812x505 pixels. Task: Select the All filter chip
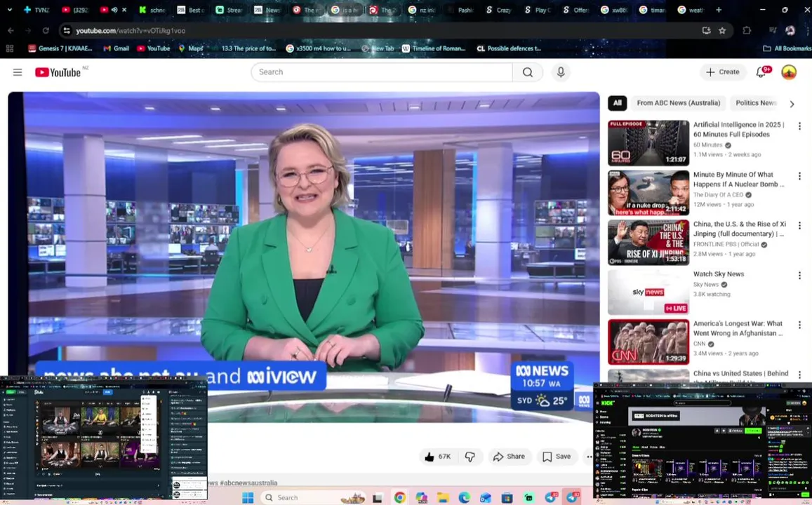coord(618,103)
